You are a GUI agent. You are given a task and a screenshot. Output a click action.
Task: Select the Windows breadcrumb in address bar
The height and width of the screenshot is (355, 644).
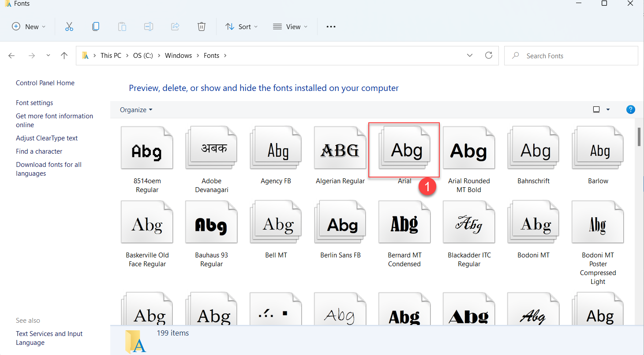[x=178, y=56]
